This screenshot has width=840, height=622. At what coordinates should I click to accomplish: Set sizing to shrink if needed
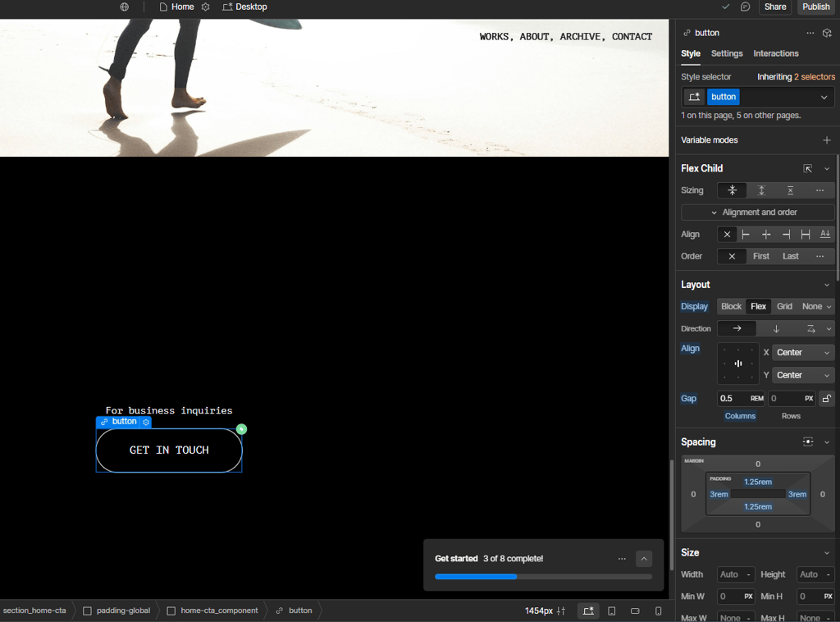pos(733,190)
